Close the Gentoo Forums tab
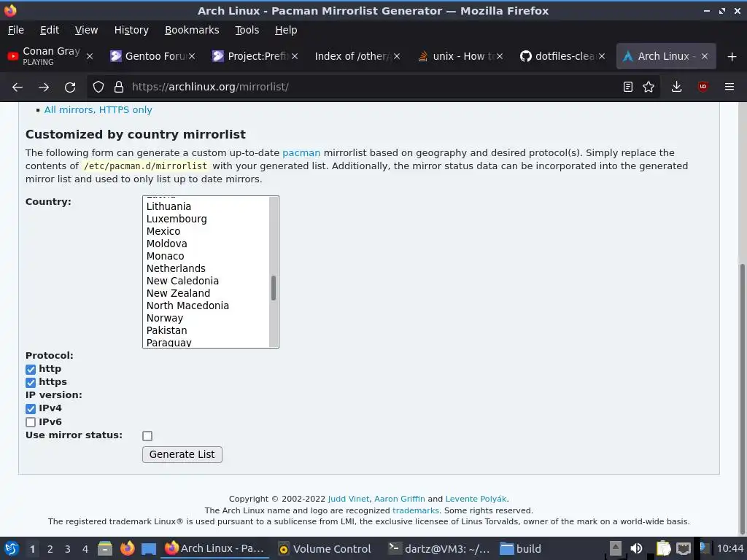The height and width of the screenshot is (560, 747). (192, 56)
